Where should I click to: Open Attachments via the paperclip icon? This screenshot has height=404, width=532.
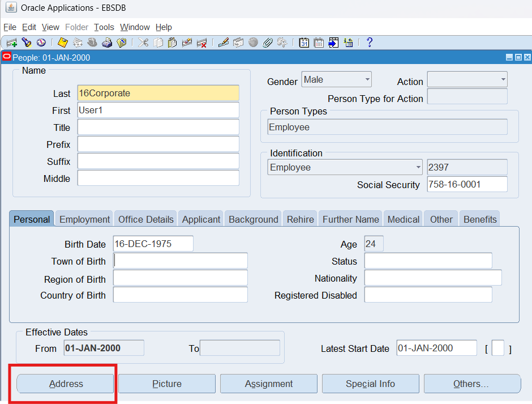[268, 42]
